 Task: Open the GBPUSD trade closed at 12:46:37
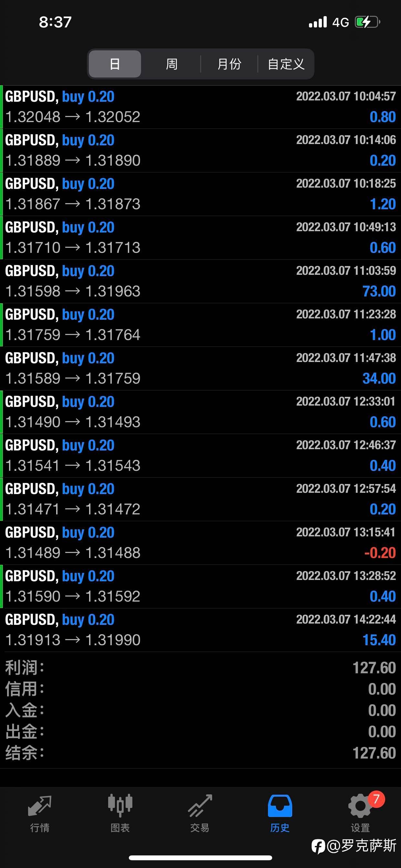coord(200,456)
